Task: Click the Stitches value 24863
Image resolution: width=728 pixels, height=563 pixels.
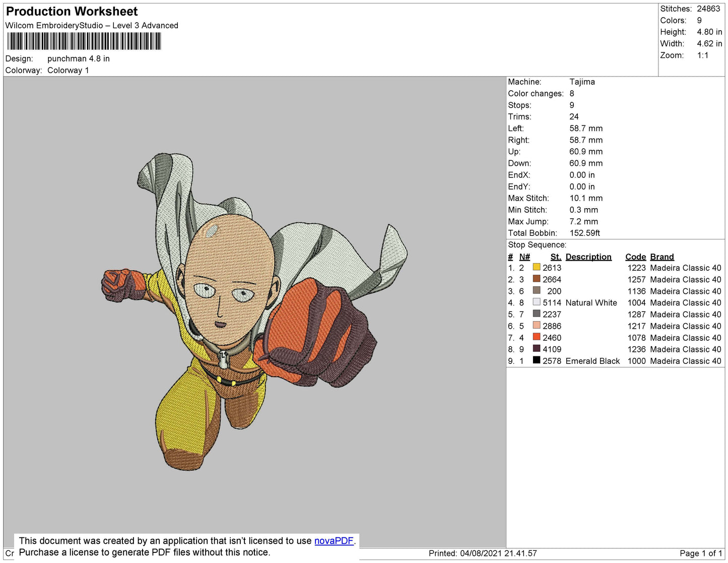Action: [708, 9]
